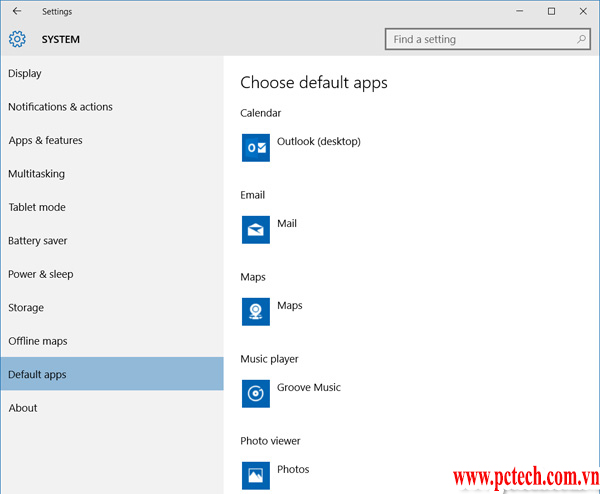The height and width of the screenshot is (494, 600).
Task: Go to Notifications & actions
Action: (60, 107)
